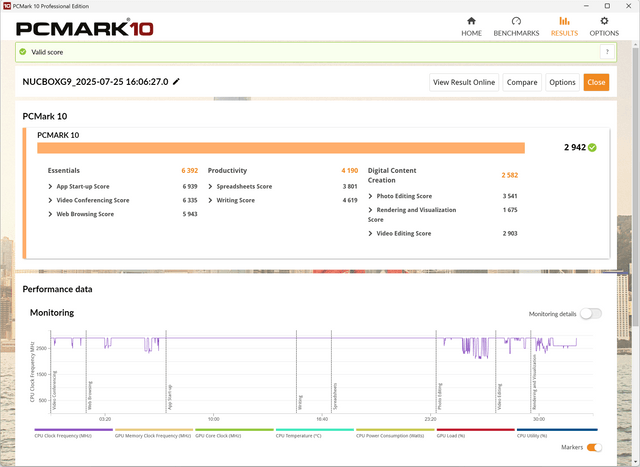Select the CPU Clock Frequency legend
The height and width of the screenshot is (467, 640).
point(73,433)
